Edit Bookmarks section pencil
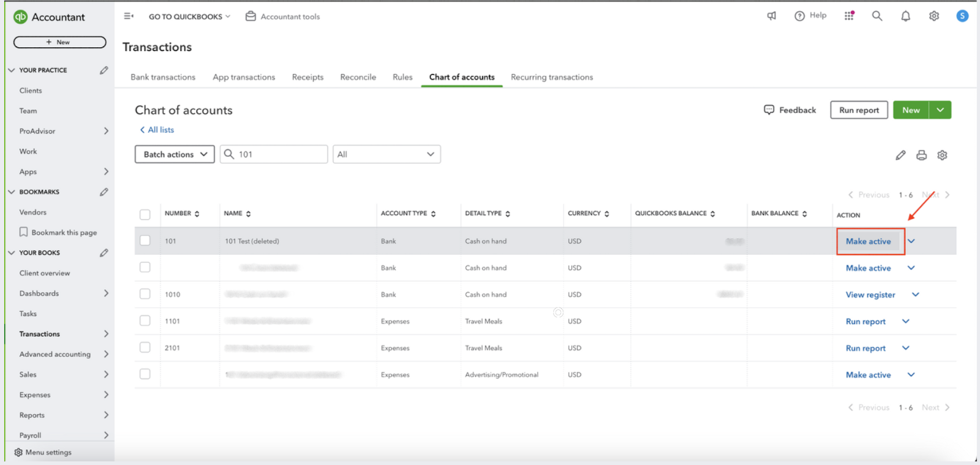The width and height of the screenshot is (980, 465). click(104, 192)
